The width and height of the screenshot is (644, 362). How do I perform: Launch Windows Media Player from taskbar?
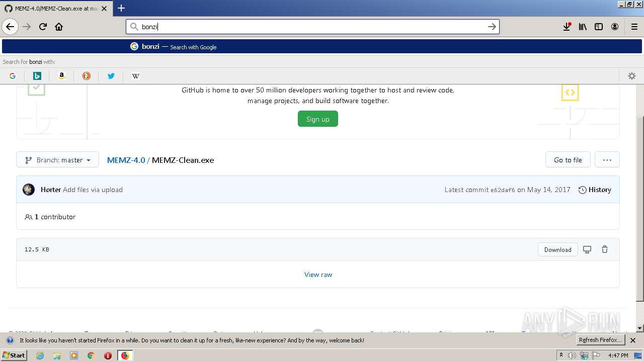click(74, 355)
